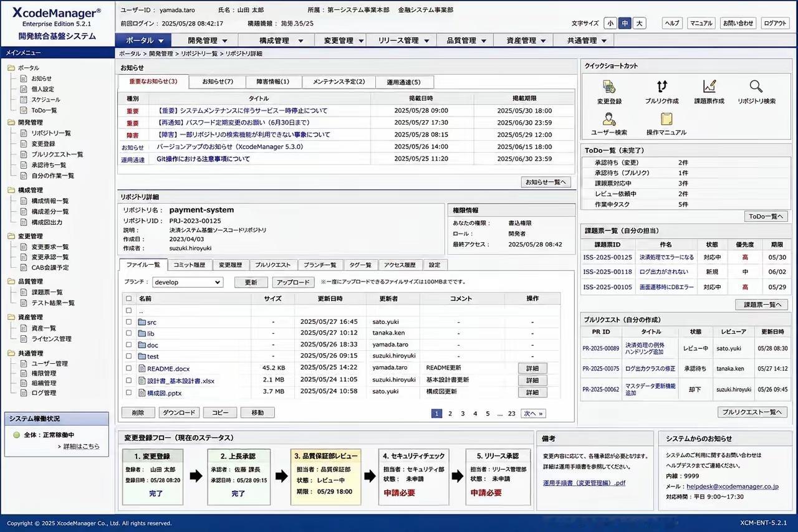Image resolution: width=798 pixels, height=532 pixels.
Task: Switch to the メンテナンス予定(2) tab
Action: pyautogui.click(x=339, y=82)
